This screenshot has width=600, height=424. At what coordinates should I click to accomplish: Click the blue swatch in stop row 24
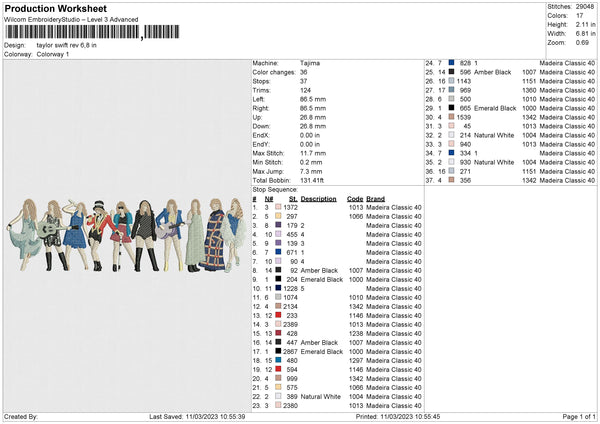click(x=452, y=63)
